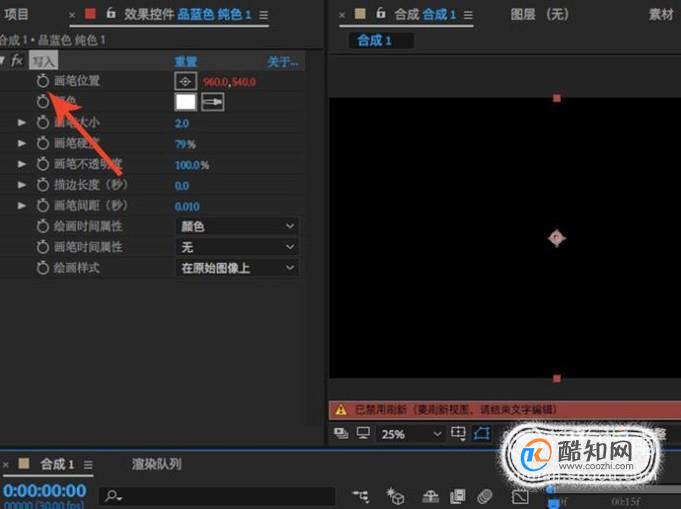Pick a color with the eyedropper tool
Image resolution: width=681 pixels, height=509 pixels.
point(213,102)
